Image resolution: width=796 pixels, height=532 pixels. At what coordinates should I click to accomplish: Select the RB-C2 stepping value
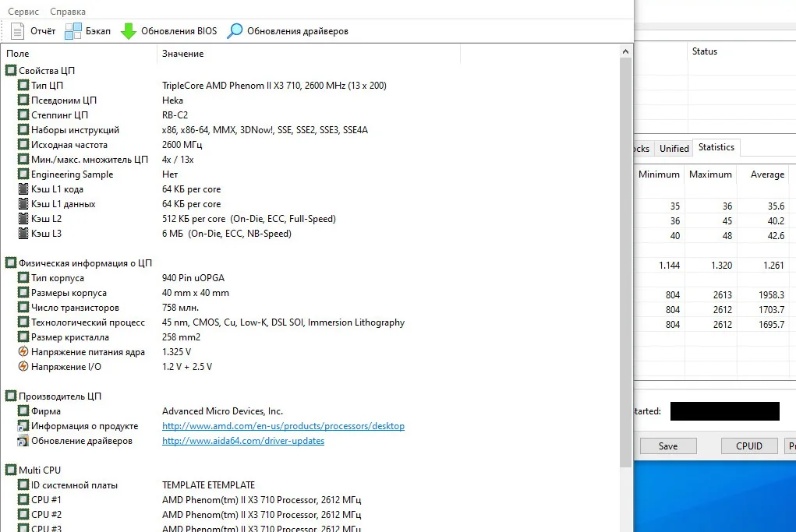[175, 115]
